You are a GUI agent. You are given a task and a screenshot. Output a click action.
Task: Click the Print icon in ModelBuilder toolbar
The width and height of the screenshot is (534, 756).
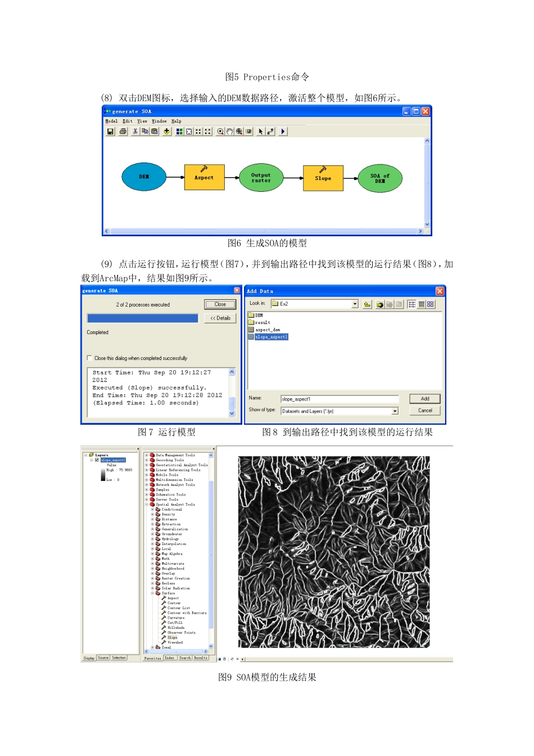point(123,132)
